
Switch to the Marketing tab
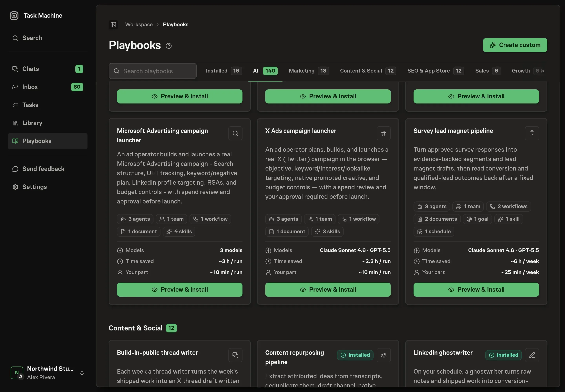coord(309,71)
